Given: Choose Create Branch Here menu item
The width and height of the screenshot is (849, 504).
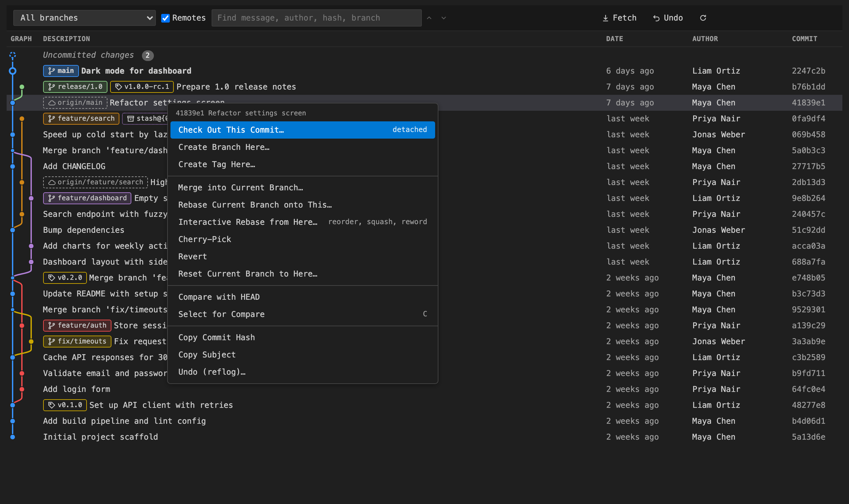Looking at the screenshot, I should tap(302, 147).
